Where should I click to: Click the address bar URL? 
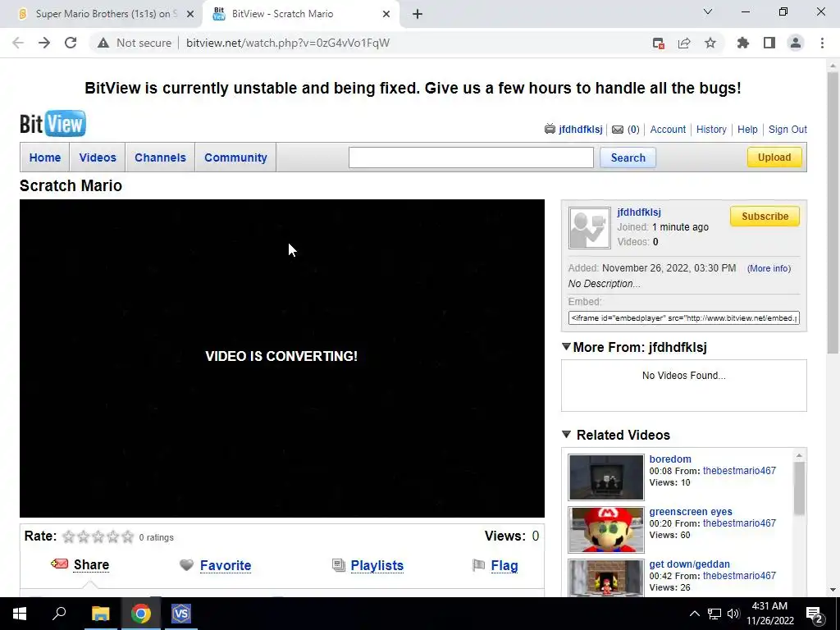point(288,43)
